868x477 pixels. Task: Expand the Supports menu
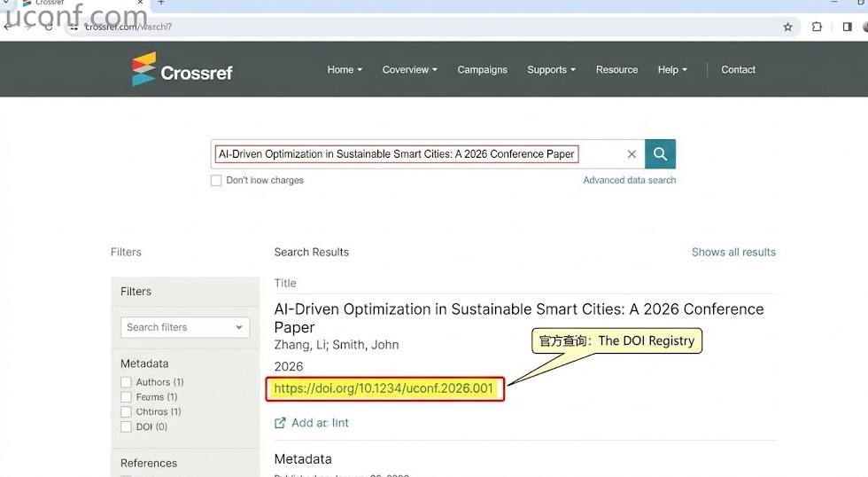point(551,70)
